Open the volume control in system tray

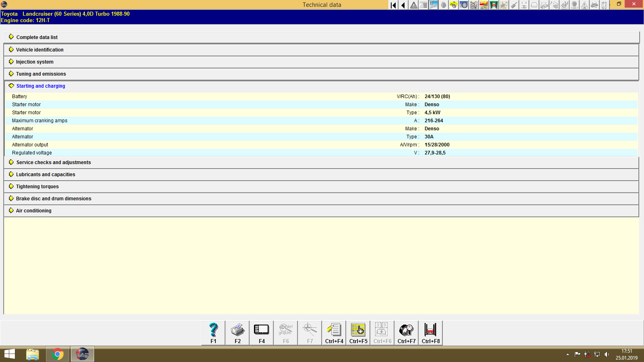click(607, 354)
